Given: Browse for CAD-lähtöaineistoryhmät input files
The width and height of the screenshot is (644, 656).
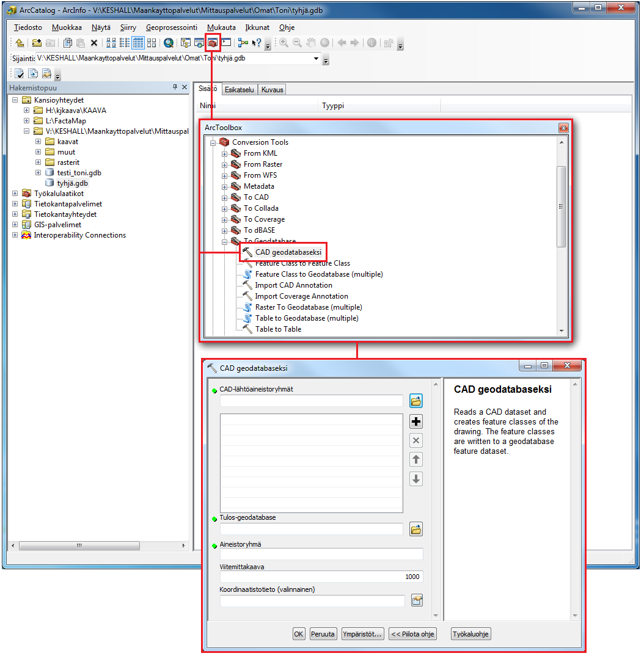Looking at the screenshot, I should coord(416,401).
